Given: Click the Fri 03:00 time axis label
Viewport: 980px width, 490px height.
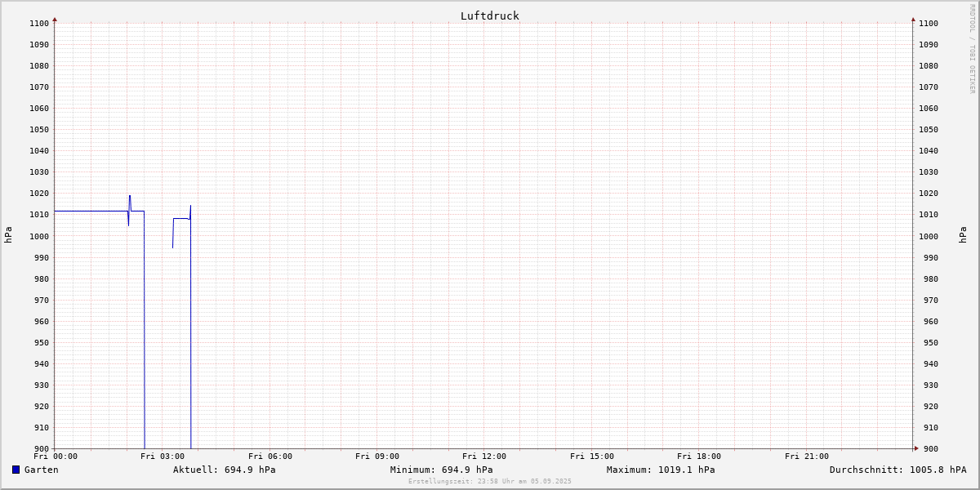Looking at the screenshot, I should (162, 457).
